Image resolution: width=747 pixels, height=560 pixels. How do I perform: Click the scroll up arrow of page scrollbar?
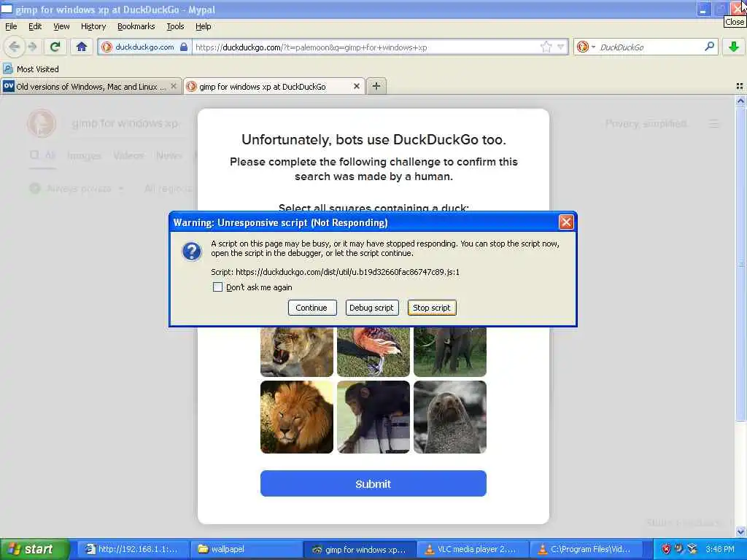point(740,101)
